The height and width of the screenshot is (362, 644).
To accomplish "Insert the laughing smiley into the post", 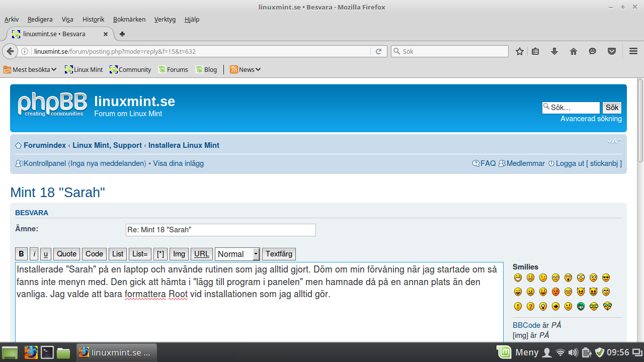I will tap(518, 292).
